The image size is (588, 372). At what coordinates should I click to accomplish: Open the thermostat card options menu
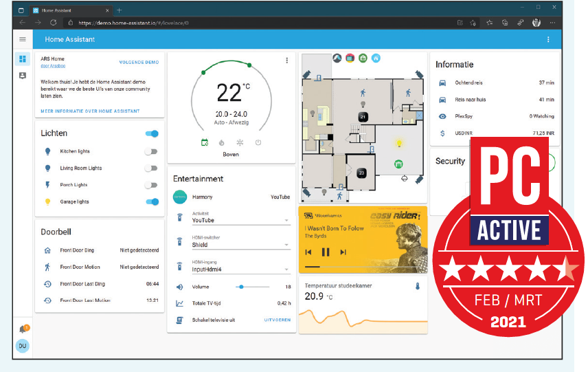[x=287, y=61]
